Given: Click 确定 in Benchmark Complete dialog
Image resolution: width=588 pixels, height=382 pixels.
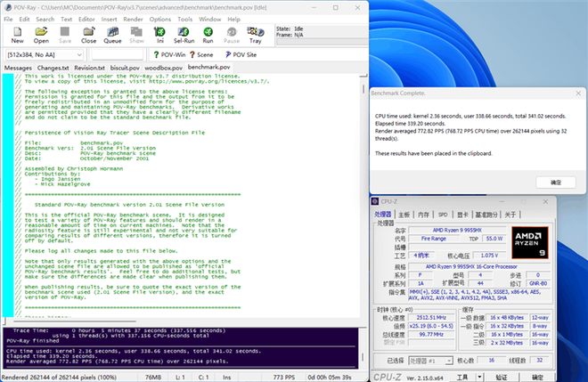Looking at the screenshot, I should [556, 181].
